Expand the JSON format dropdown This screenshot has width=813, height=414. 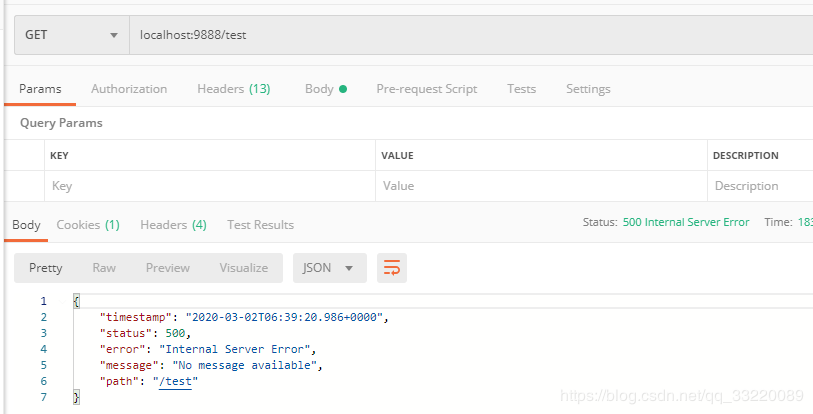[329, 268]
